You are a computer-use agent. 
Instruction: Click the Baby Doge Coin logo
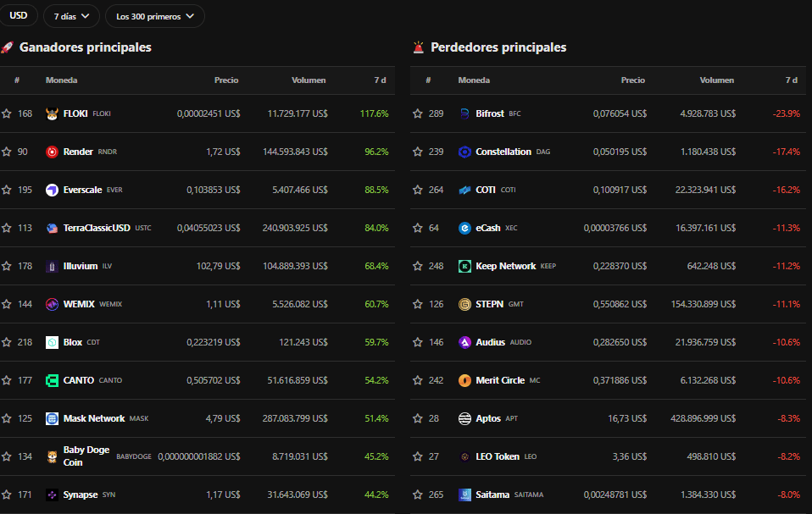point(52,456)
